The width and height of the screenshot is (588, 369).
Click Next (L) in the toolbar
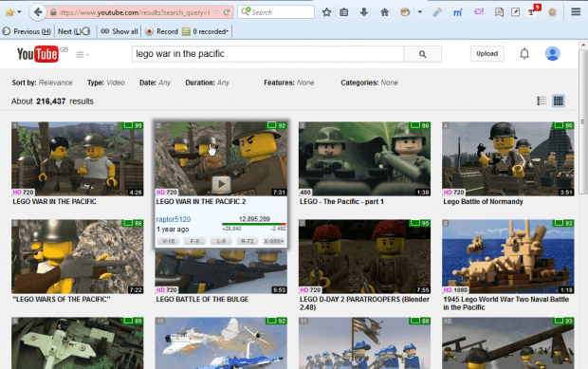[74, 31]
